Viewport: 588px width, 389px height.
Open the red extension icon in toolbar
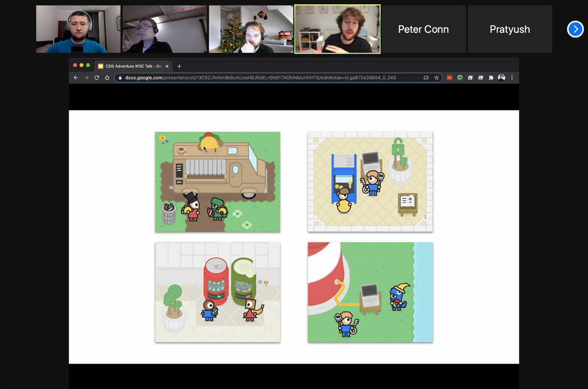click(449, 78)
